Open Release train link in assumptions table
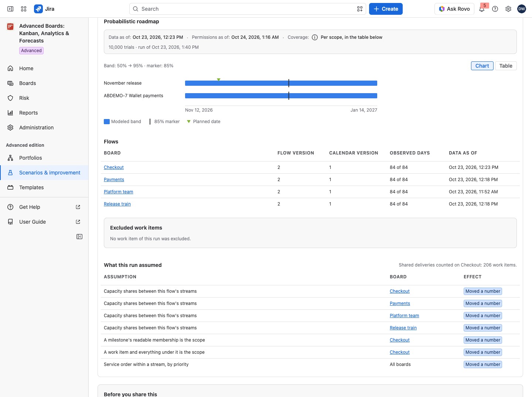 [403, 328]
